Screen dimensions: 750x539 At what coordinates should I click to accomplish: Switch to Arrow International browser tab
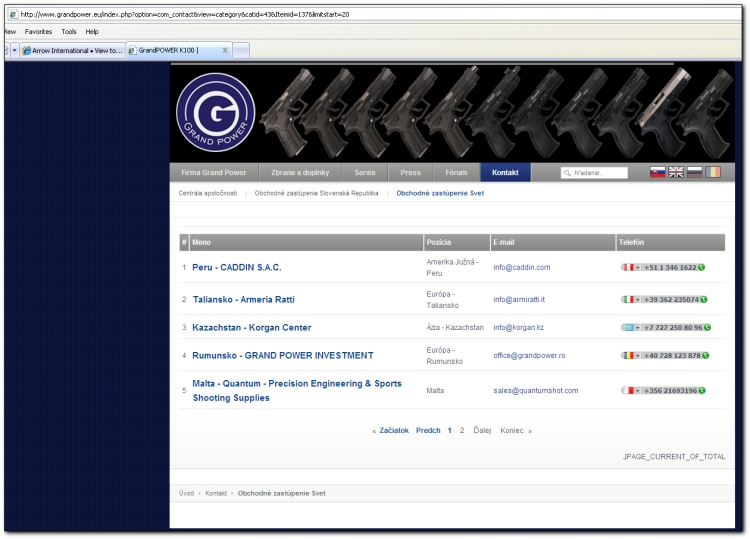72,50
